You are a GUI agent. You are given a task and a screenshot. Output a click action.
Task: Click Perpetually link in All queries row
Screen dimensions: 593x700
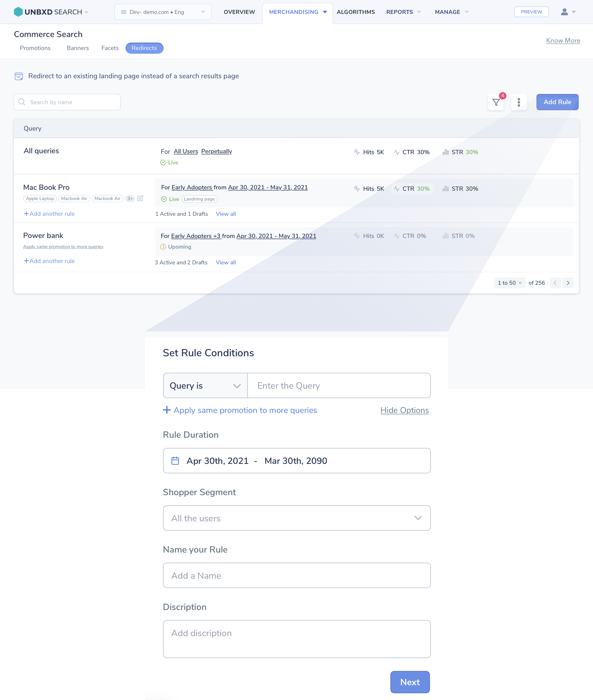click(x=217, y=151)
